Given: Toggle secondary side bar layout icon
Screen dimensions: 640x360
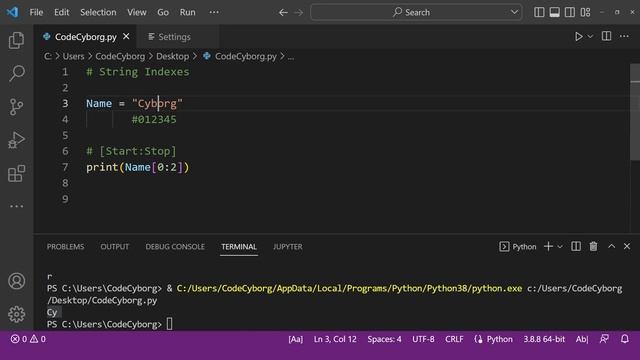Looking at the screenshot, I should 570,12.
